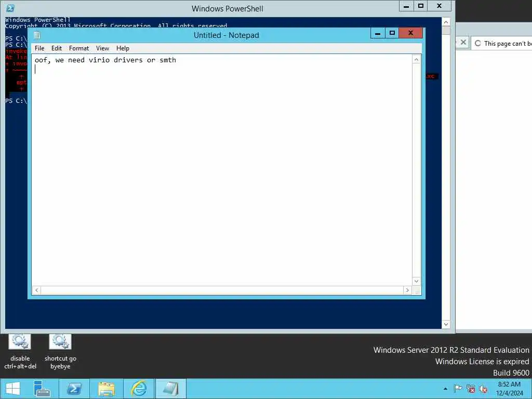
Task: Open the View menu in Notepad
Action: (102, 48)
